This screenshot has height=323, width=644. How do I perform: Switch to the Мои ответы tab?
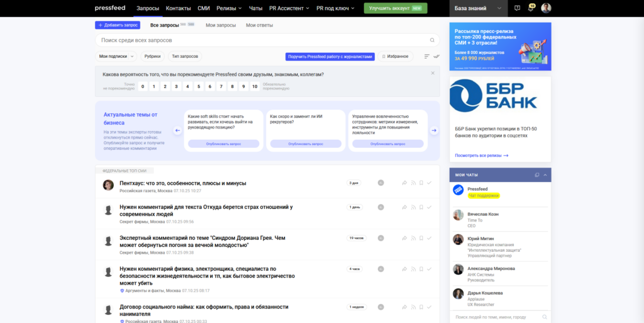(x=260, y=25)
